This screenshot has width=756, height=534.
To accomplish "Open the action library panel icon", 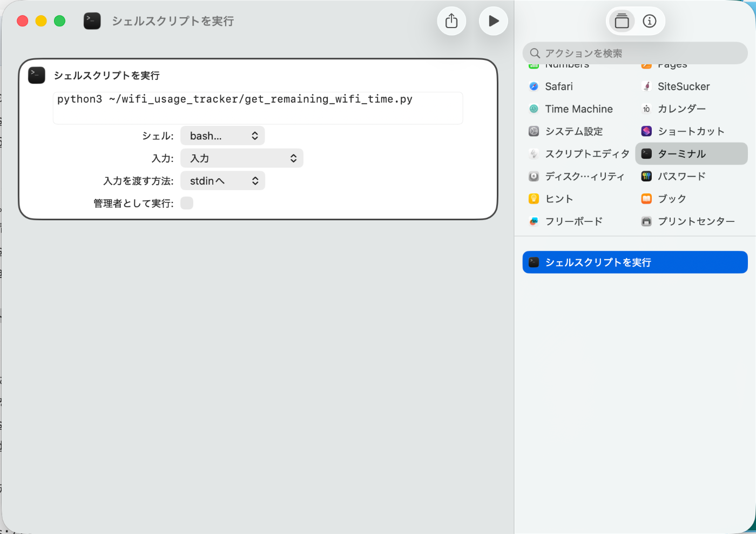I will [x=622, y=21].
